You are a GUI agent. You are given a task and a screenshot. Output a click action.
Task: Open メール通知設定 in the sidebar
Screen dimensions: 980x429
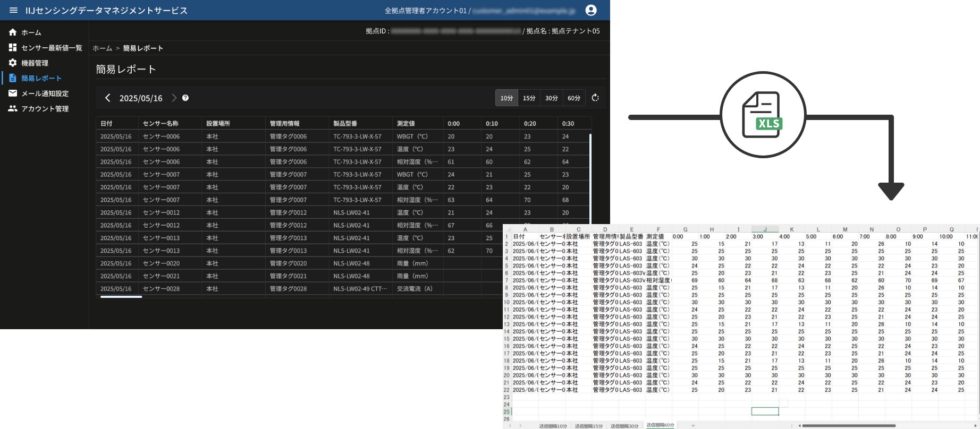pyautogui.click(x=45, y=93)
